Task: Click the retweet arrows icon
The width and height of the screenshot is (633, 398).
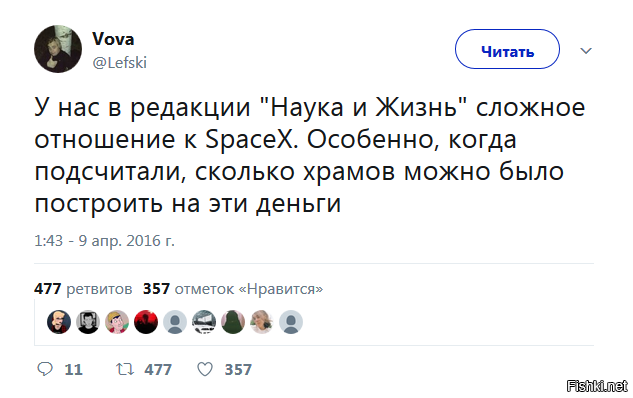Action: (125, 369)
